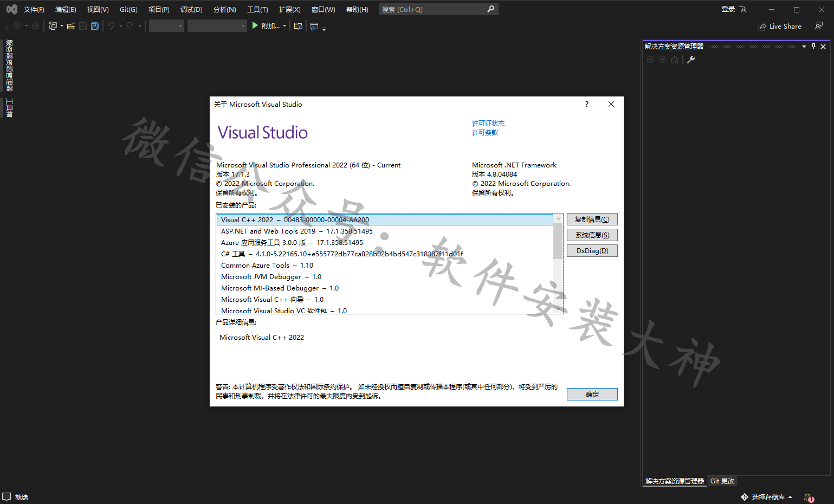This screenshot has width=834, height=504.
Task: Switch to the 解决方案资源管理器 bottom tab
Action: click(675, 481)
